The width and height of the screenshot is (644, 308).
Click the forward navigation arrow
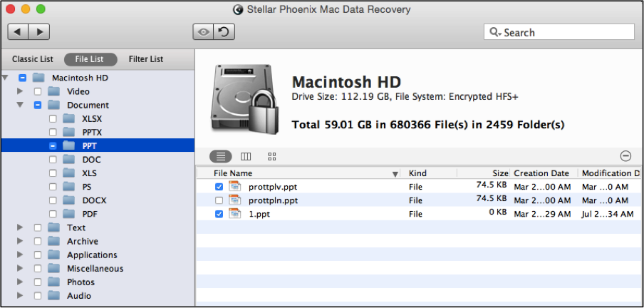39,31
